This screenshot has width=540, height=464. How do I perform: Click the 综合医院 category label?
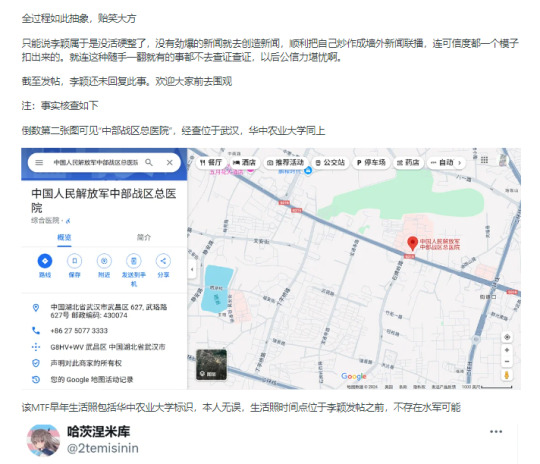click(x=45, y=220)
